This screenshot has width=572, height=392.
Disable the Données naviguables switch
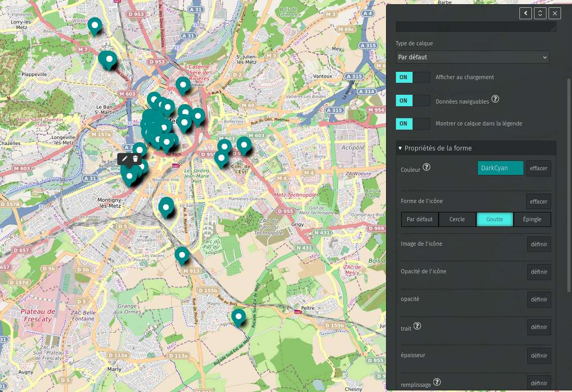click(x=413, y=100)
